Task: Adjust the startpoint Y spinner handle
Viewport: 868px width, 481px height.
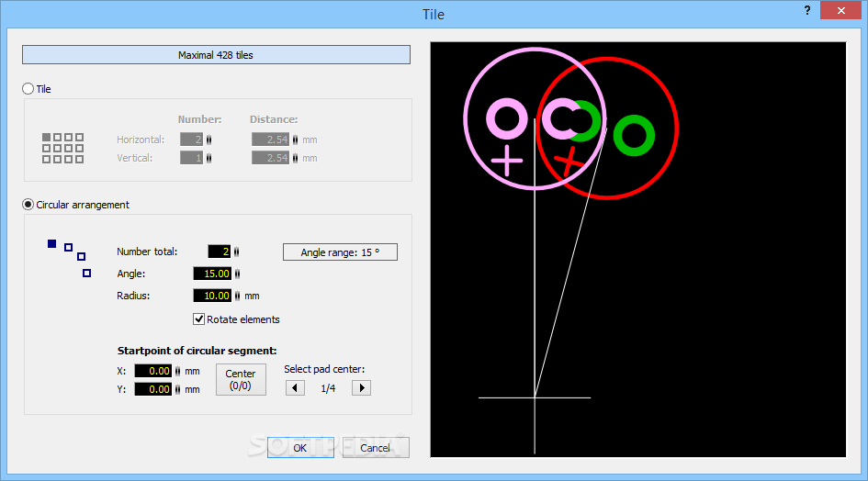Action: (177, 389)
